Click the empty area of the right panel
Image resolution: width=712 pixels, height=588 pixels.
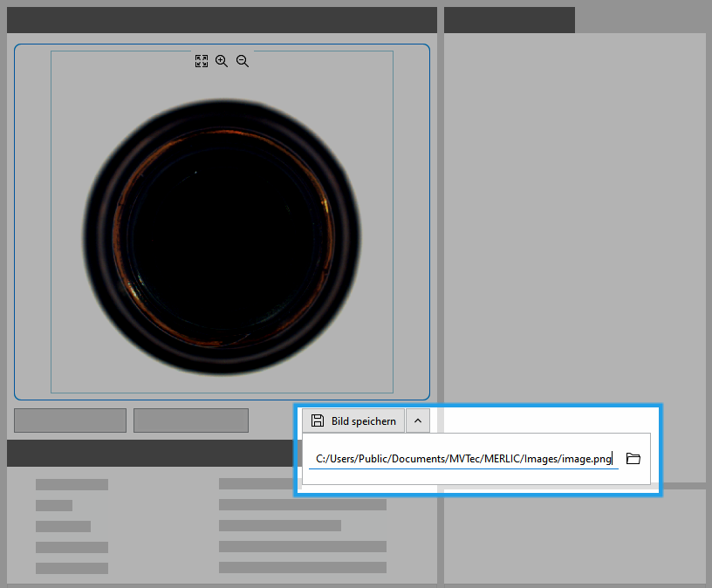[574, 218]
